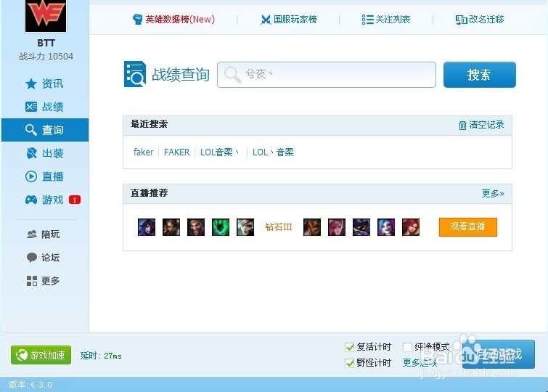The height and width of the screenshot is (392, 548).
Task: Open the 陪玩 companion play section
Action: (x=45, y=234)
